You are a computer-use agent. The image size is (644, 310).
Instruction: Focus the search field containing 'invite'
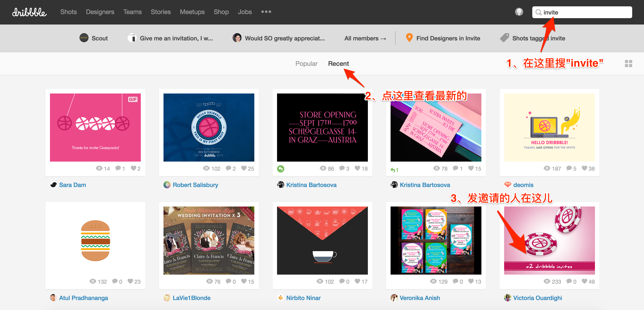582,12
